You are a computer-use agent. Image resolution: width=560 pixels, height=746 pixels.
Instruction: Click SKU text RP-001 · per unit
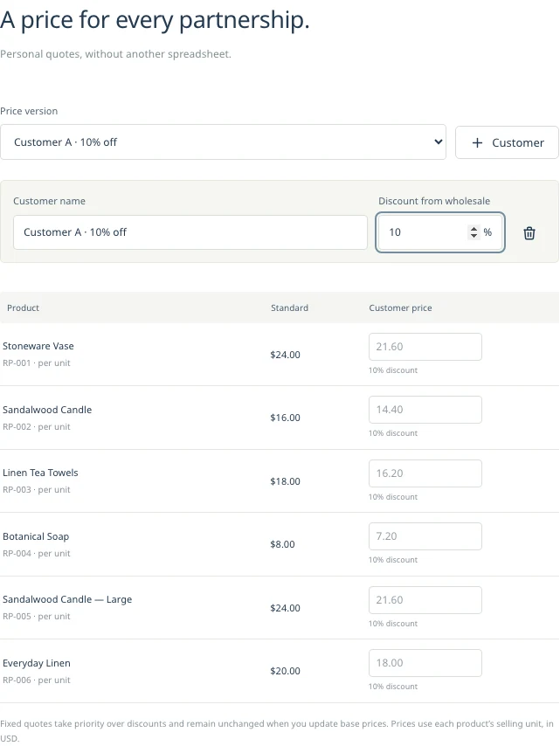pyautogui.click(x=36, y=363)
